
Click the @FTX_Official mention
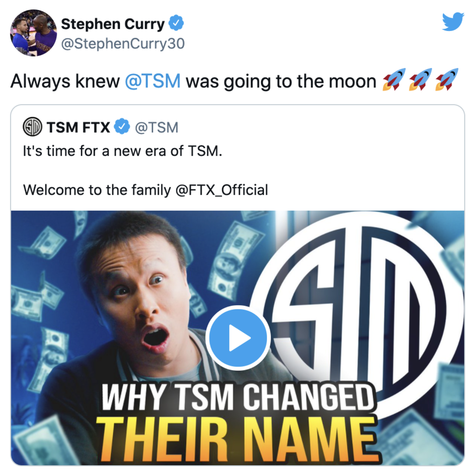[222, 190]
